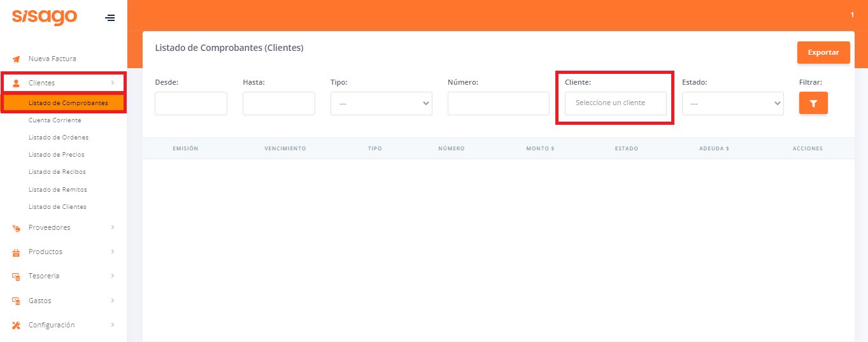Click the Tesoreria coins icon
The height and width of the screenshot is (342, 868).
point(17,276)
